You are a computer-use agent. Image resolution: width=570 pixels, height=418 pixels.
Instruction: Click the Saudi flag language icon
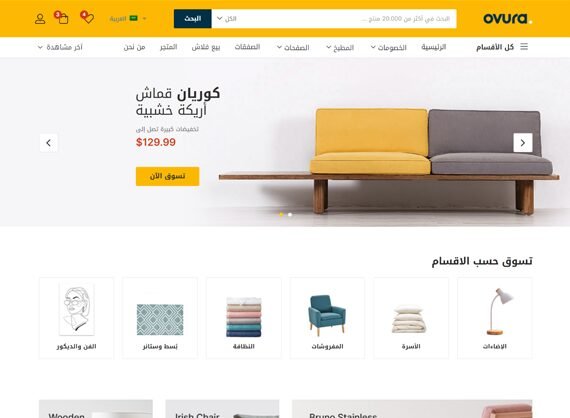tap(133, 18)
